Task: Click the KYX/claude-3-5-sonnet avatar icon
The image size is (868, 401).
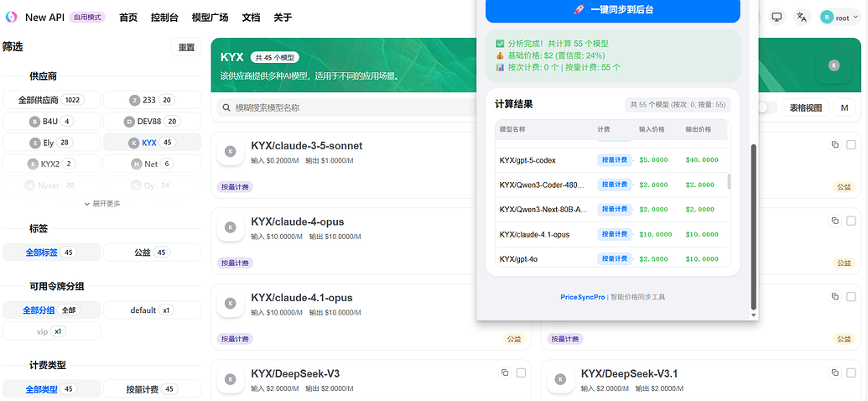Action: click(231, 151)
